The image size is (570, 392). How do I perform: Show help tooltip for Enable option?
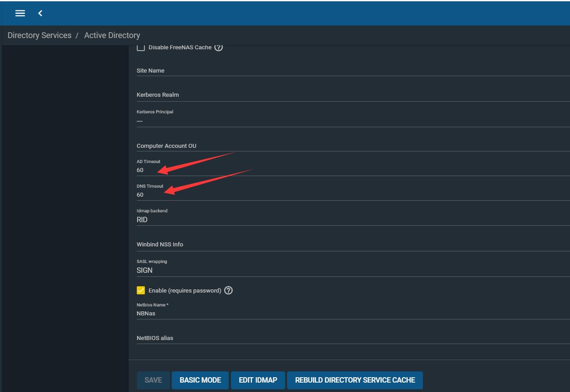[x=228, y=290]
